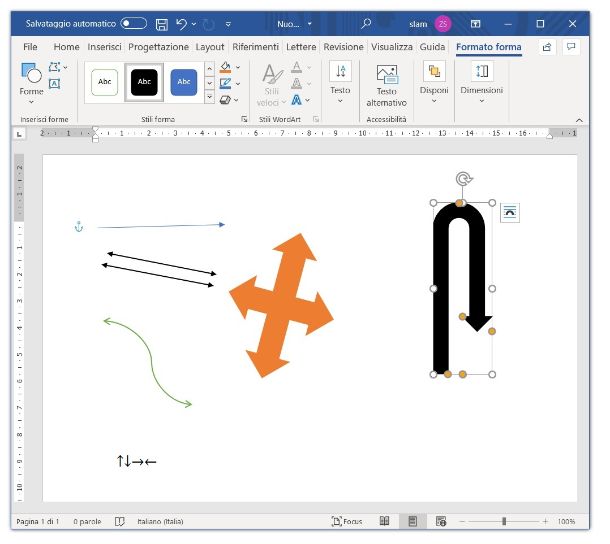Apply the blue filled shape style
610x544 pixels.
pos(184,82)
